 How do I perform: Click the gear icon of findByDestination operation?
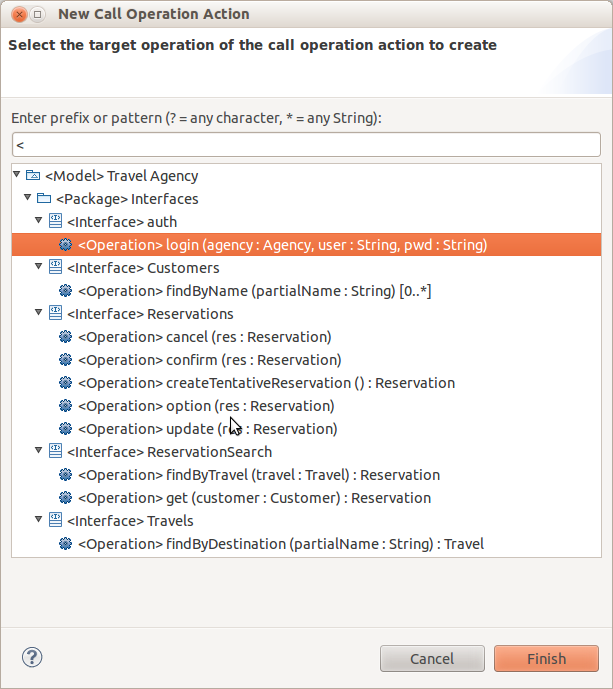65,544
